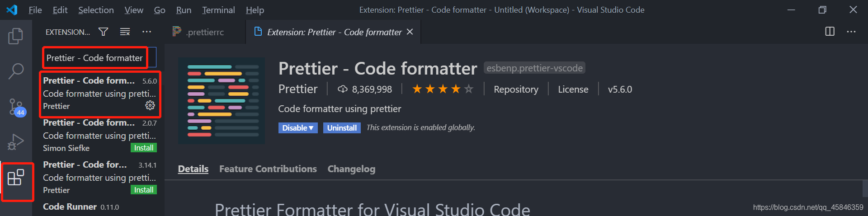Click version label v5.6.0

click(x=620, y=89)
